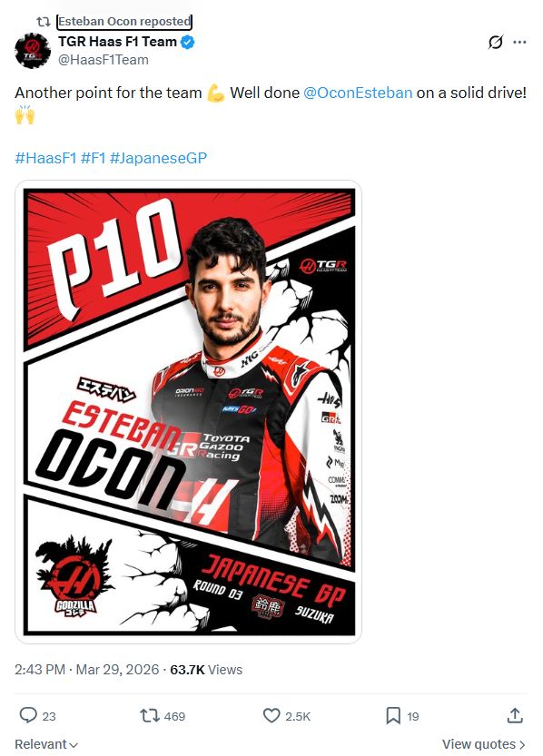543x756 pixels.
Task: Open the #JapaneseGP hashtag
Action: (x=158, y=158)
